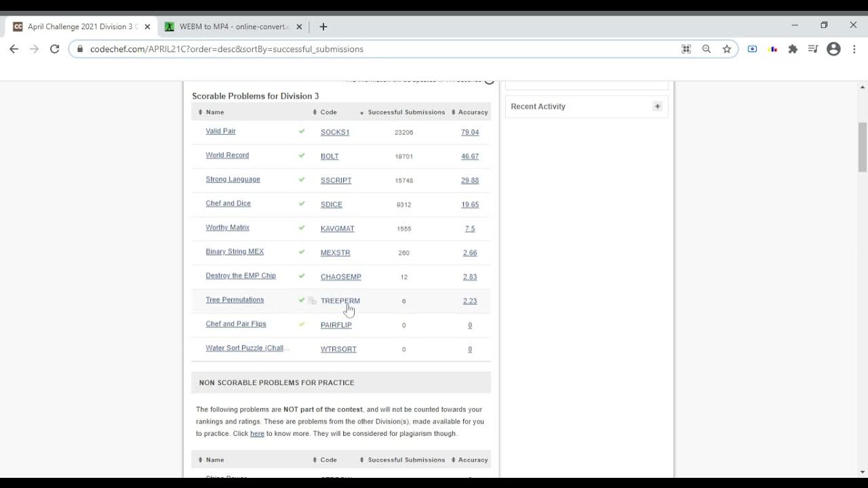Open the Chrome three-dot menu
Image resolution: width=868 pixels, height=488 pixels.
click(x=854, y=49)
